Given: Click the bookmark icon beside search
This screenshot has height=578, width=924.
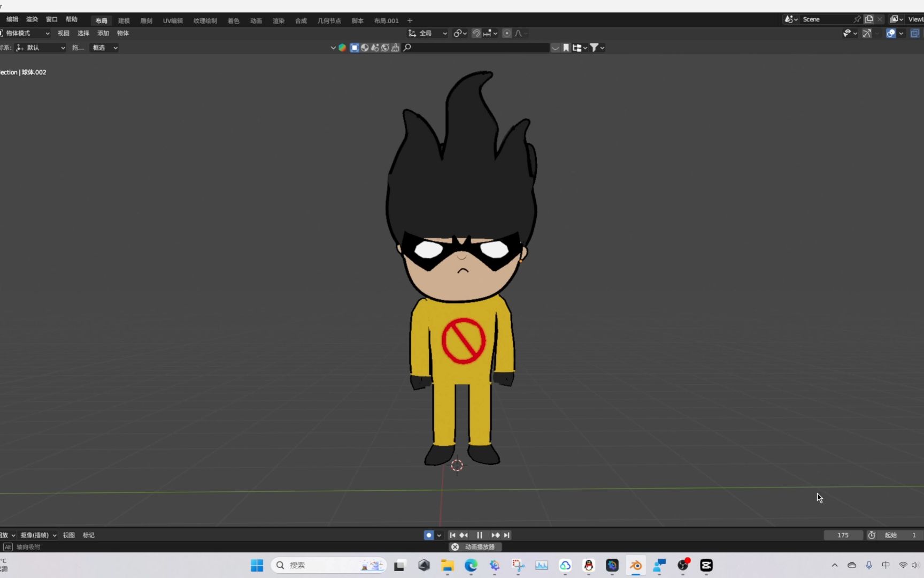Looking at the screenshot, I should point(566,48).
